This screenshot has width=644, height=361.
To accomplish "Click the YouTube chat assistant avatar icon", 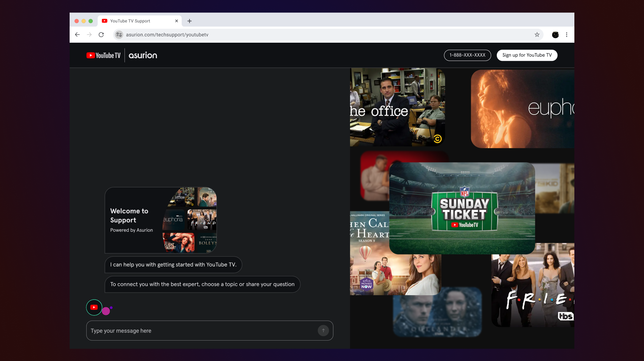I will click(x=94, y=307).
